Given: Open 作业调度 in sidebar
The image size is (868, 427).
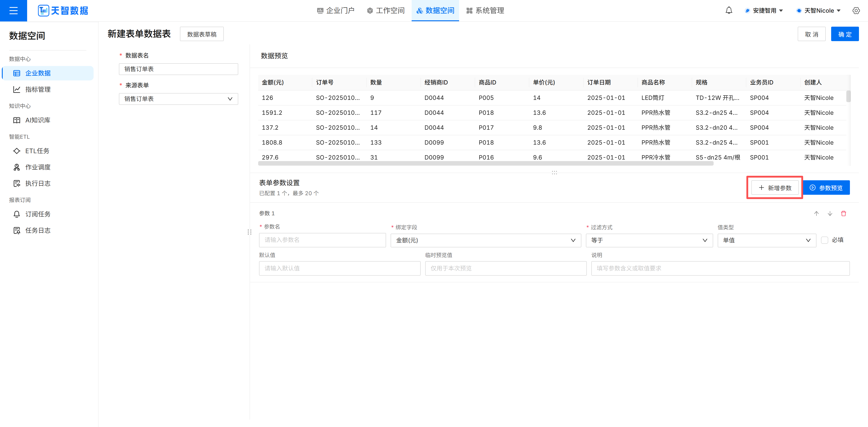Looking at the screenshot, I should coord(48,167).
